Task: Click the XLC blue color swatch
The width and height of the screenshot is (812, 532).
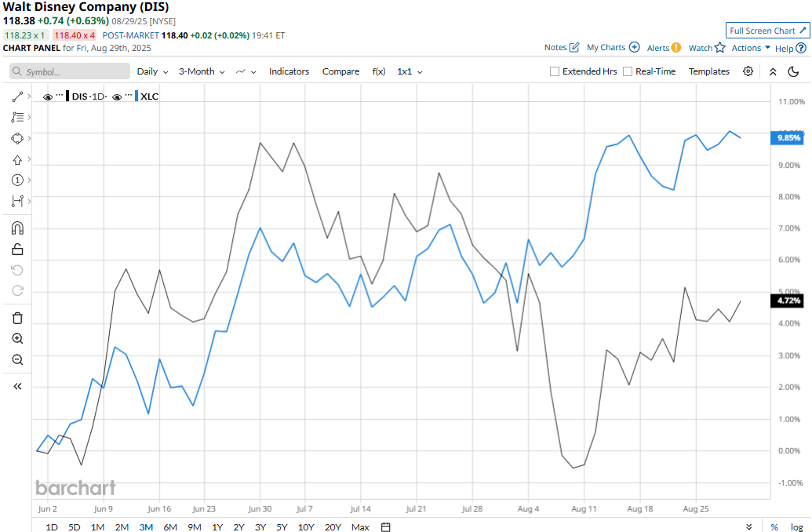Action: [137, 96]
